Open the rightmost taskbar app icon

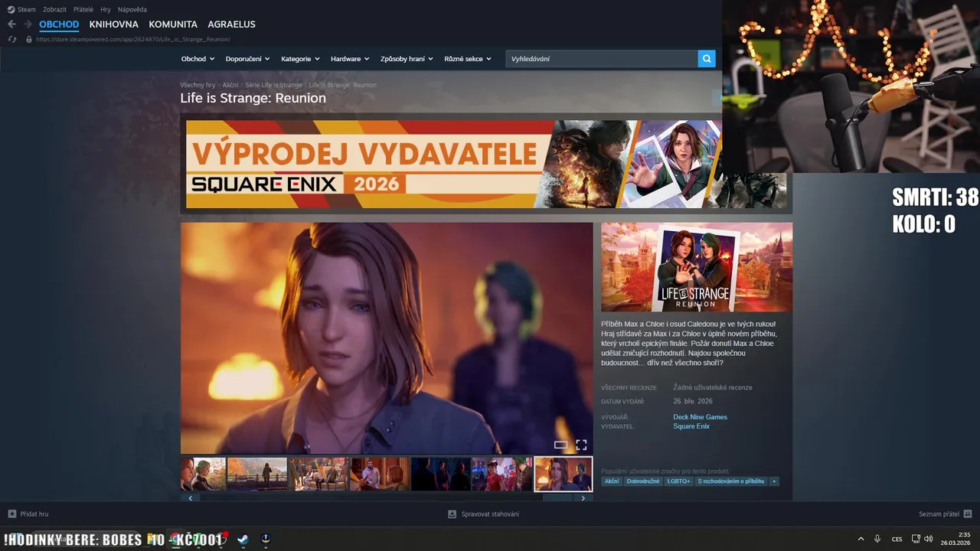tap(266, 540)
